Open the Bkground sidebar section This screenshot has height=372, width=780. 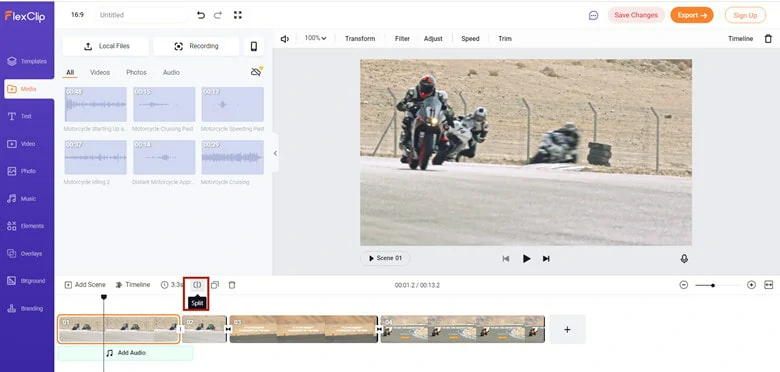point(26,281)
